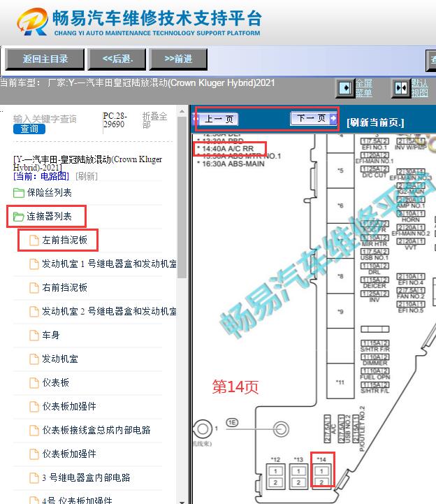Viewport: 436px width, 504px height.
Task: Click the page icon beside 发动机室 1 号继电器盒
Action: pyautogui.click(x=34, y=264)
